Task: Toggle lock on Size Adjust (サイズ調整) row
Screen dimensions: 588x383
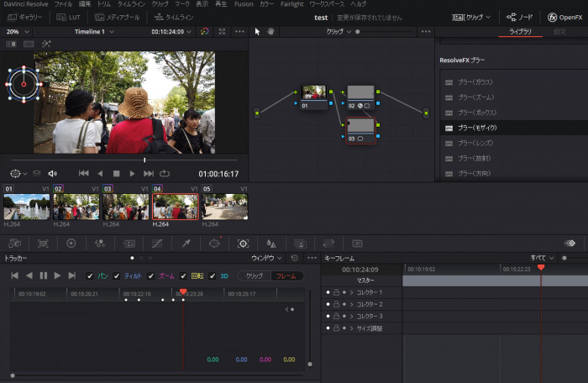Action: point(336,328)
